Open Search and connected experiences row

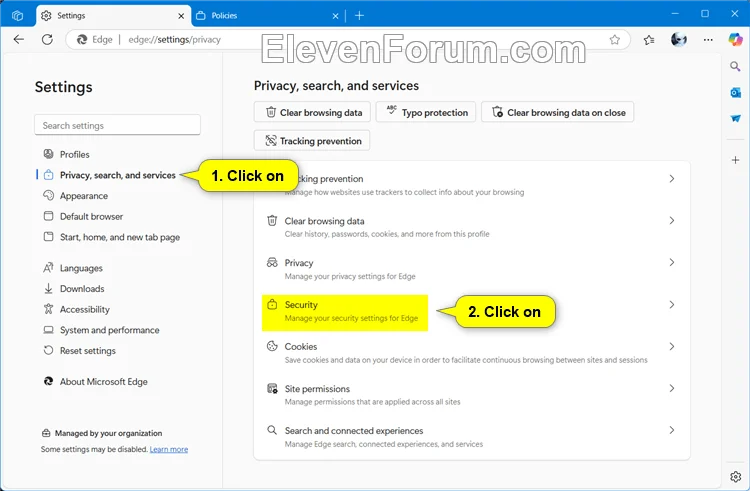coord(472,437)
